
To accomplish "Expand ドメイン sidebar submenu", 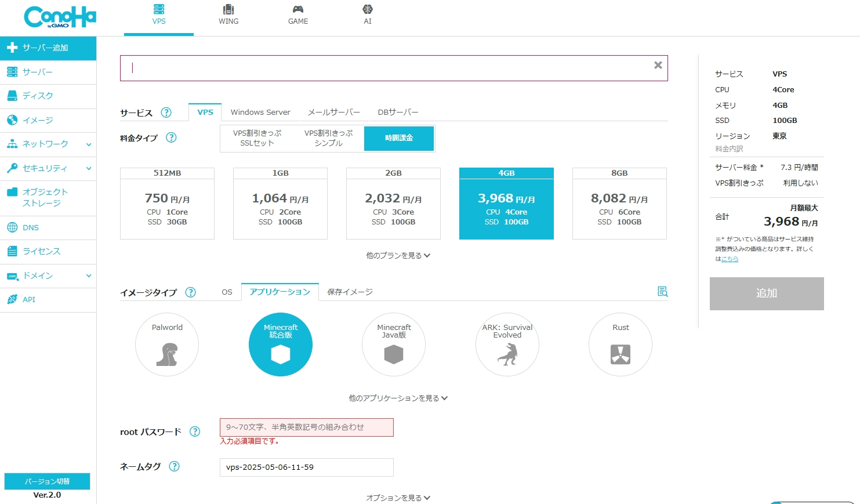I will pos(89,276).
